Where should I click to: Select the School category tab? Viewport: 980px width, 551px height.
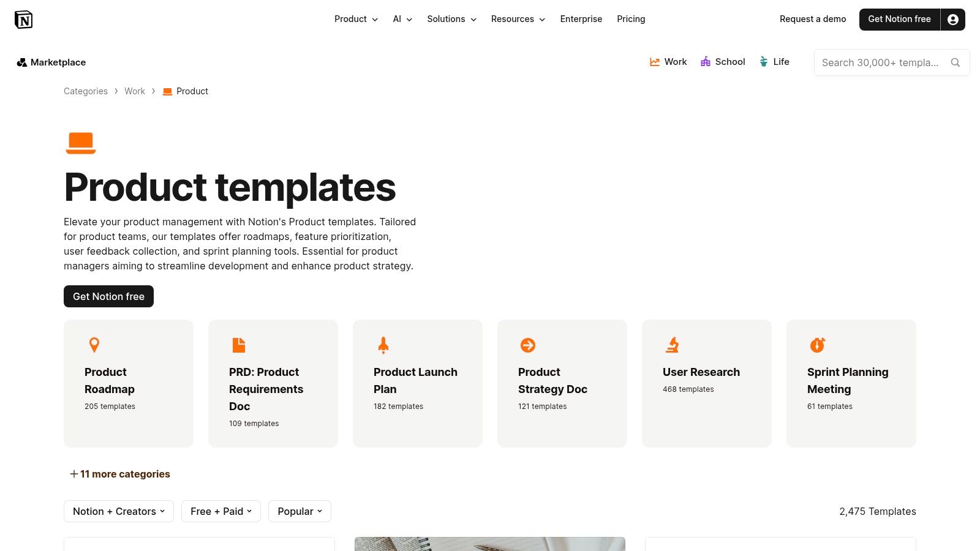pyautogui.click(x=723, y=62)
